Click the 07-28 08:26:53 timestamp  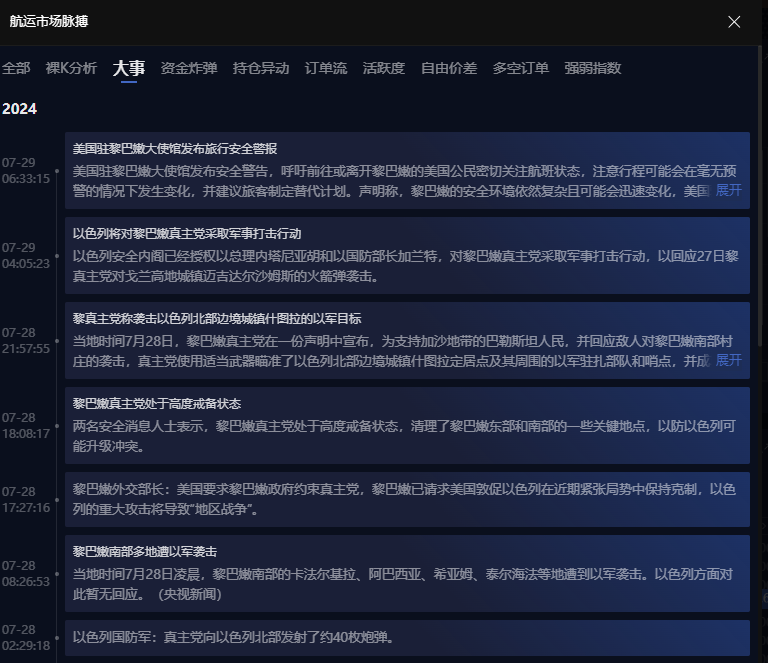[x=25, y=573]
